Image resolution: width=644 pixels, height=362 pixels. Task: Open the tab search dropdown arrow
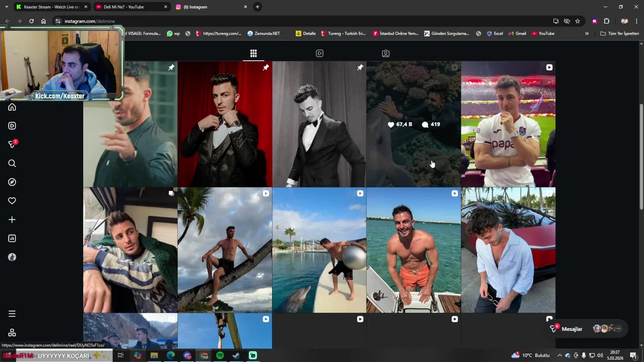coord(7,7)
